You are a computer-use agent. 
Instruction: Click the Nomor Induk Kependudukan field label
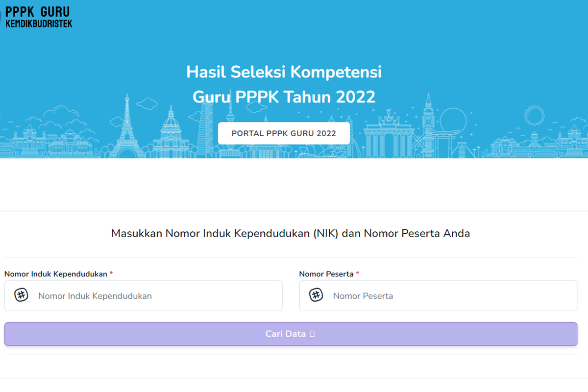[x=56, y=274]
